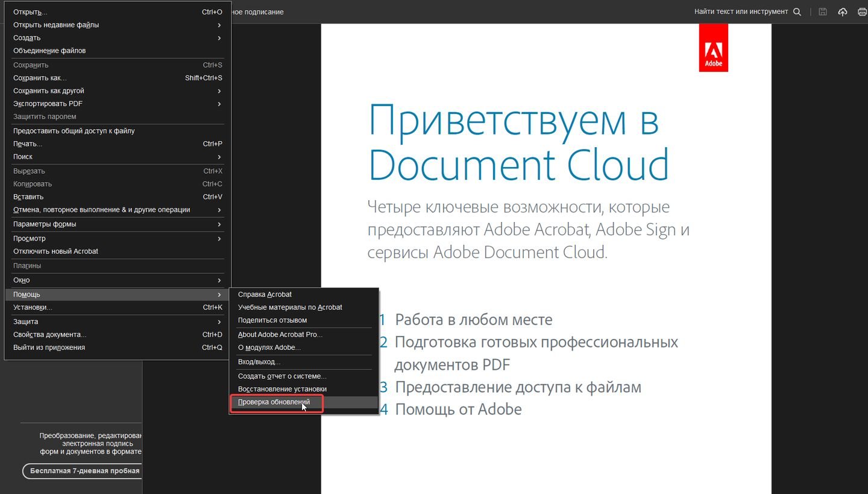Choose 'Создать отчет о системе...'
The image size is (868, 494).
coord(304,376)
